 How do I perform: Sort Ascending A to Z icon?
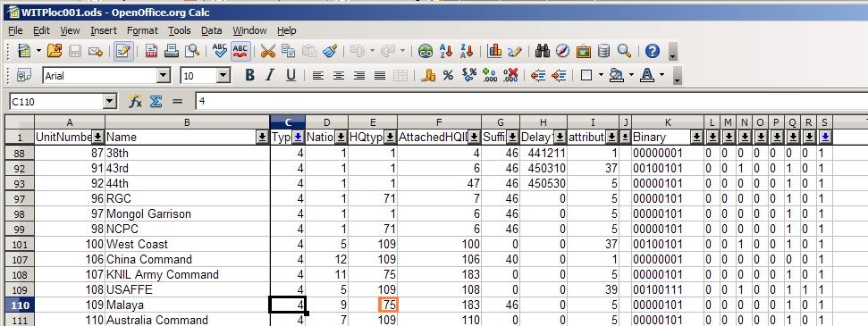tap(446, 52)
